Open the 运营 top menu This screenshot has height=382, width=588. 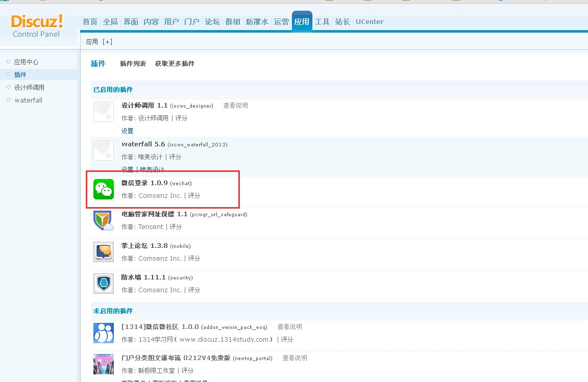pos(281,22)
